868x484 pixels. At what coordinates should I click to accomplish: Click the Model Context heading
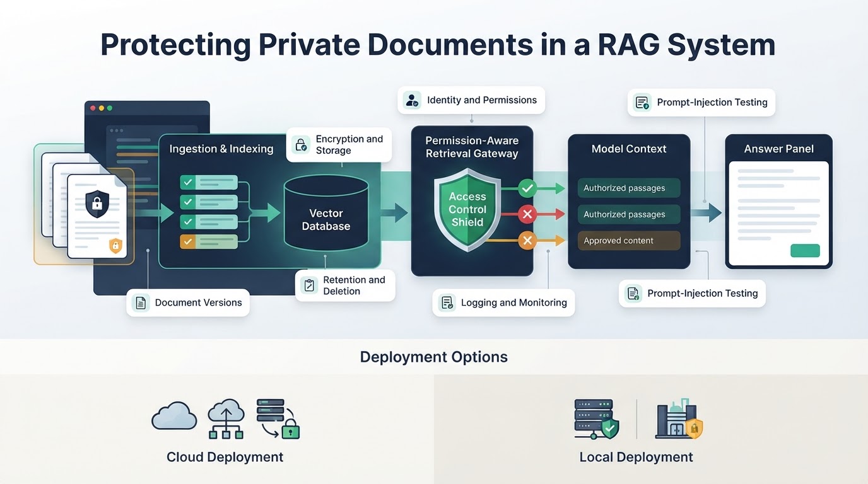tap(629, 149)
